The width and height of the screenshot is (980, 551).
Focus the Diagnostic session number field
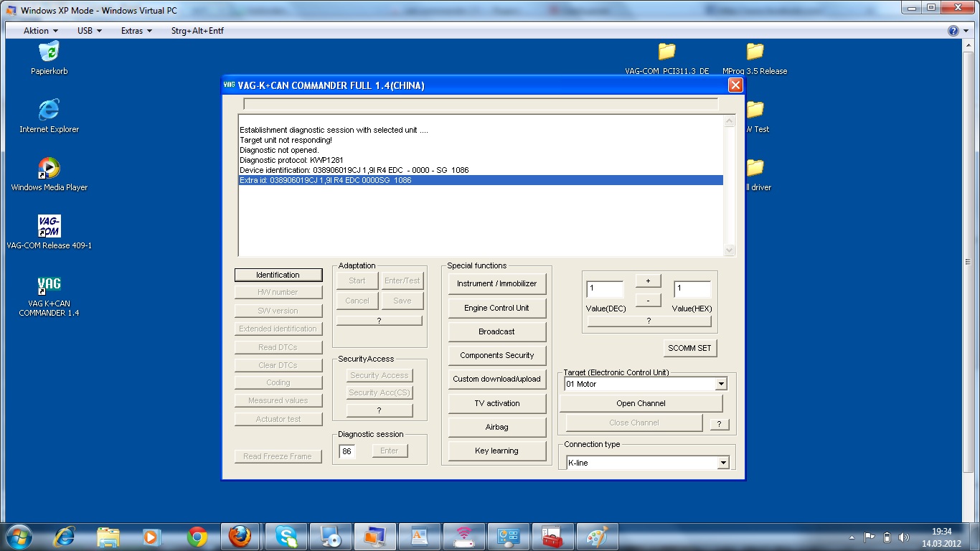click(347, 451)
